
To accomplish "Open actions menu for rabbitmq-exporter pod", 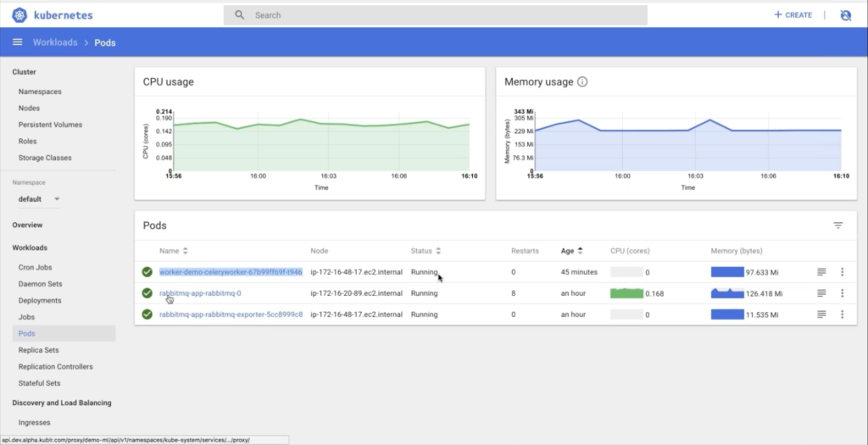I will coord(842,314).
